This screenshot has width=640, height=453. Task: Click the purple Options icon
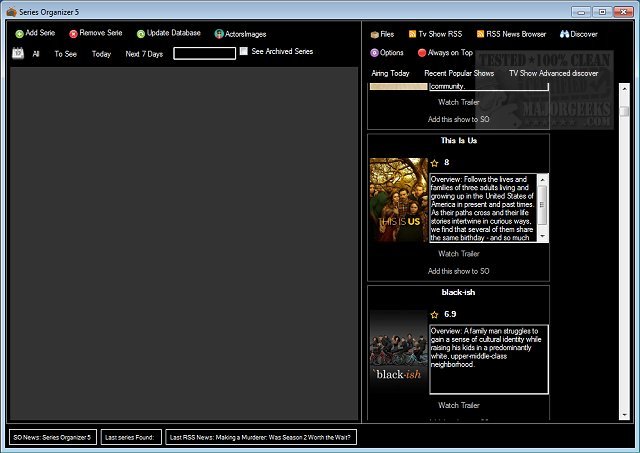pyautogui.click(x=374, y=53)
